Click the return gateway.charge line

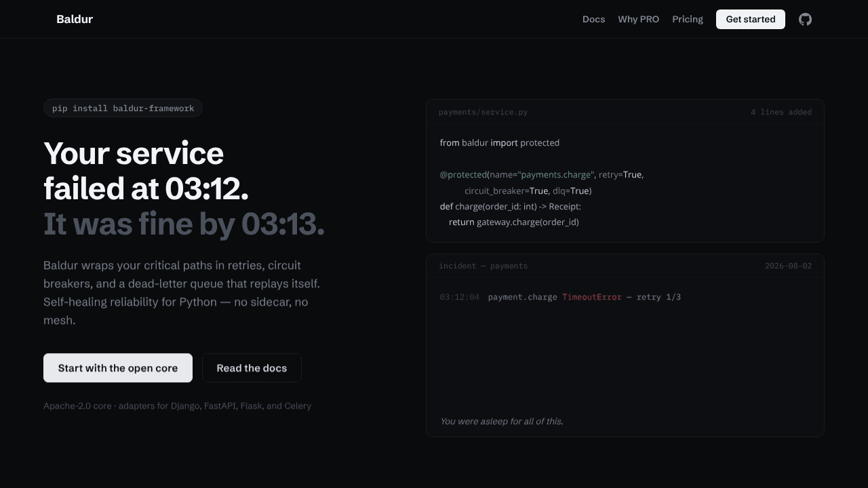(x=513, y=222)
